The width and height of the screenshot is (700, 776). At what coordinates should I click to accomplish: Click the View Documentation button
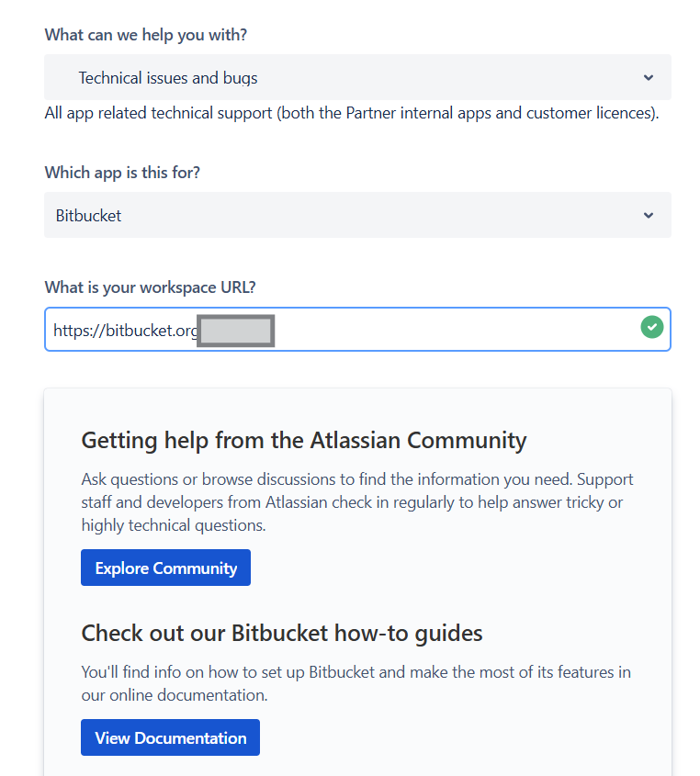pyautogui.click(x=170, y=737)
